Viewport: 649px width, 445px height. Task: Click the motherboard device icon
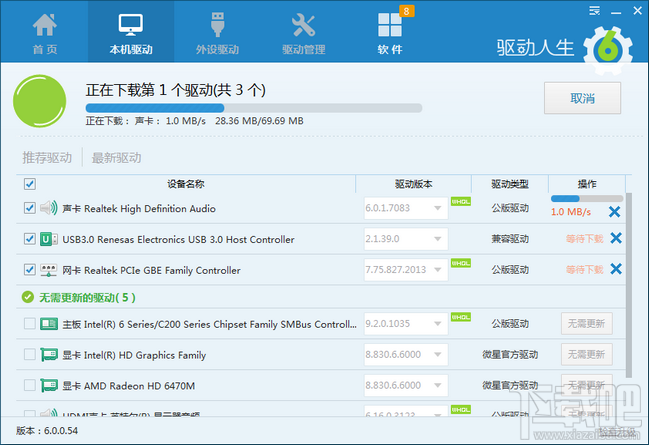point(49,324)
